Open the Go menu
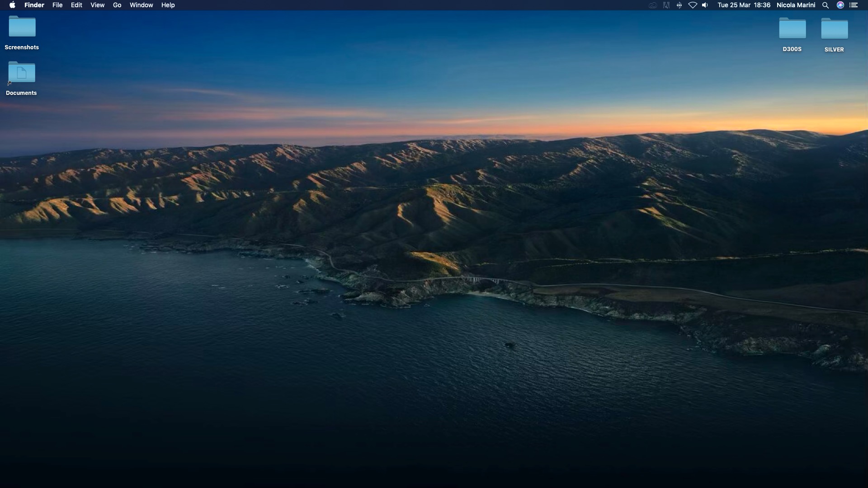 point(117,5)
